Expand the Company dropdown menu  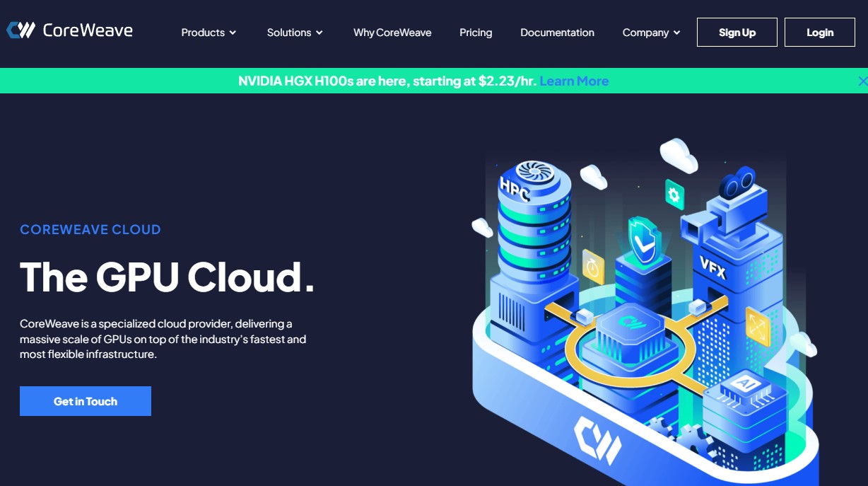651,33
